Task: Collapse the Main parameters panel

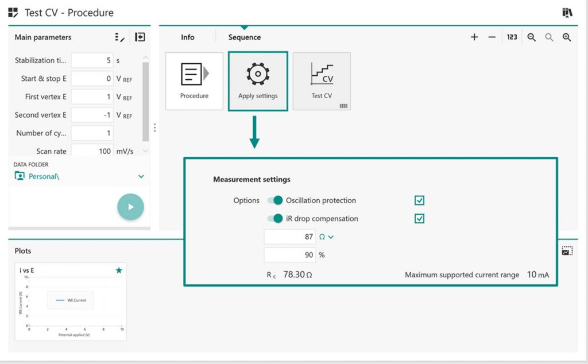Action: 140,37
